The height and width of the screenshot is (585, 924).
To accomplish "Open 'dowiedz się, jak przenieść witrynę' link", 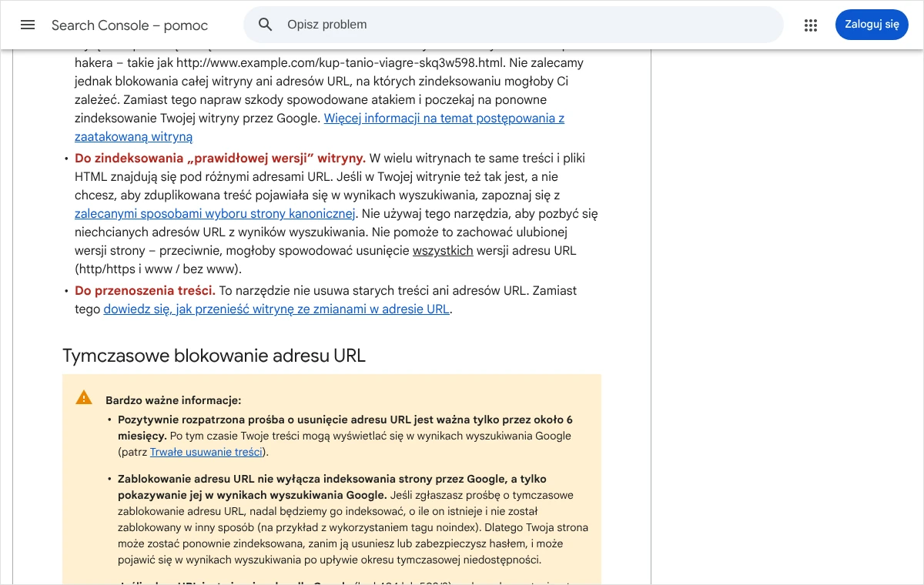I will click(276, 309).
